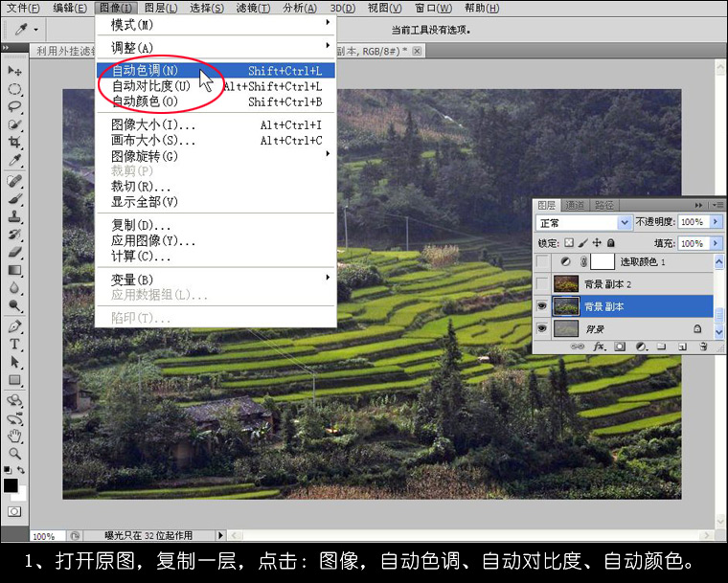This screenshot has width=728, height=583.
Task: Hide the 背景 副本 layer
Action: 542,306
